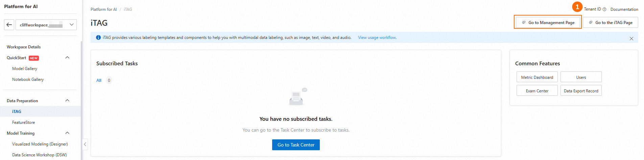This screenshot has height=160, width=644.
Task: Click the empty inbox illustration icon
Action: tap(297, 97)
